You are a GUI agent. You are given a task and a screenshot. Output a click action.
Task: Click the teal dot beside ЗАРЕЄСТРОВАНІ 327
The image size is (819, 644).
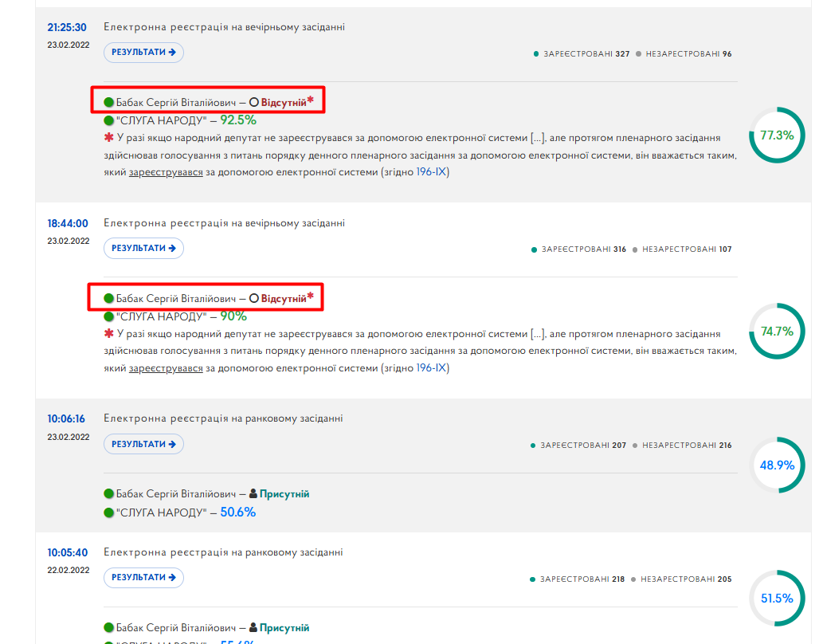point(536,54)
